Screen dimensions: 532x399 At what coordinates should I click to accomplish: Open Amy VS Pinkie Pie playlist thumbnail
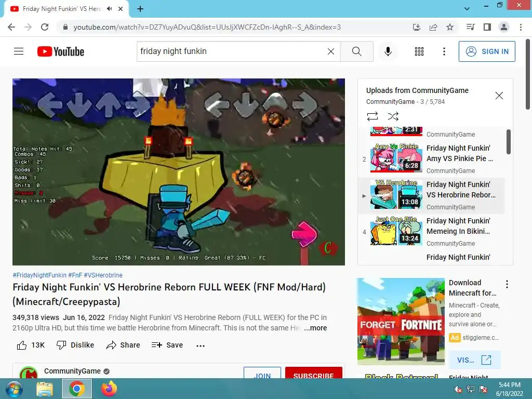(396, 158)
